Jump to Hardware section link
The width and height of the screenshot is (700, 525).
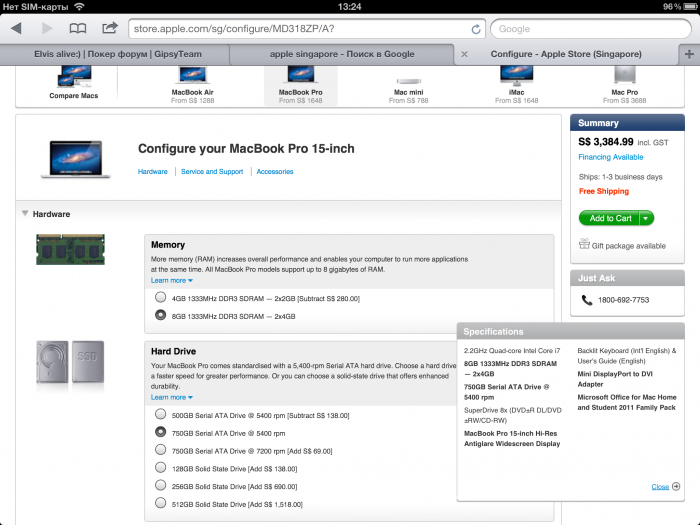point(153,171)
